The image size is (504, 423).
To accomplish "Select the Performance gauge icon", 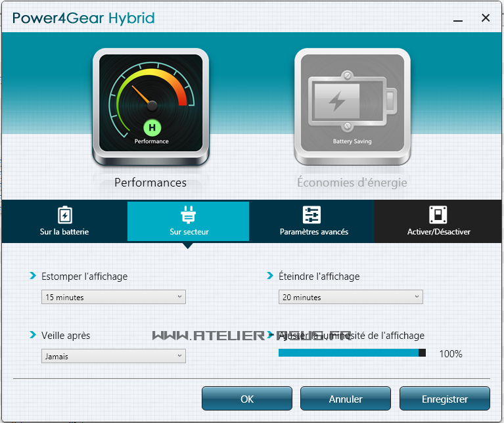I will tap(151, 106).
